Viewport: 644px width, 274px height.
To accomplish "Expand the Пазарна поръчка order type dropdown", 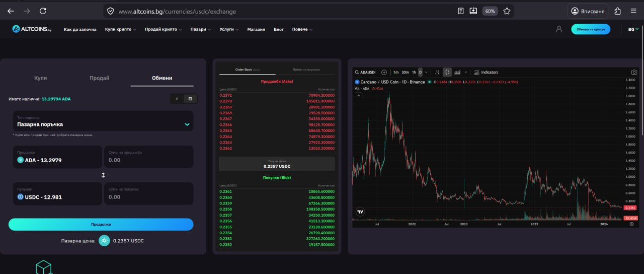I will point(103,121).
